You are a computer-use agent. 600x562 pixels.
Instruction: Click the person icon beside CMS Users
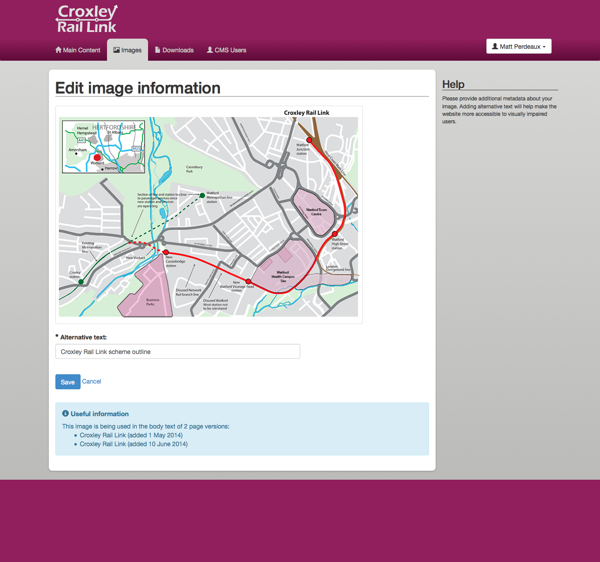[210, 50]
